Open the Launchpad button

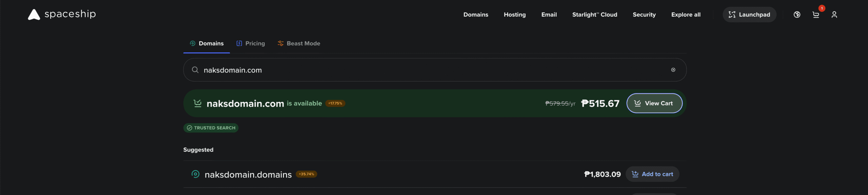pyautogui.click(x=749, y=15)
